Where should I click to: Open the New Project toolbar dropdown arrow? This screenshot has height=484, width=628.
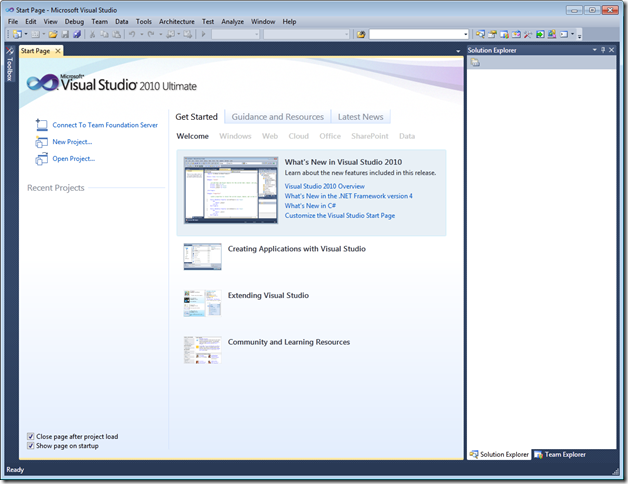pyautogui.click(x=26, y=34)
